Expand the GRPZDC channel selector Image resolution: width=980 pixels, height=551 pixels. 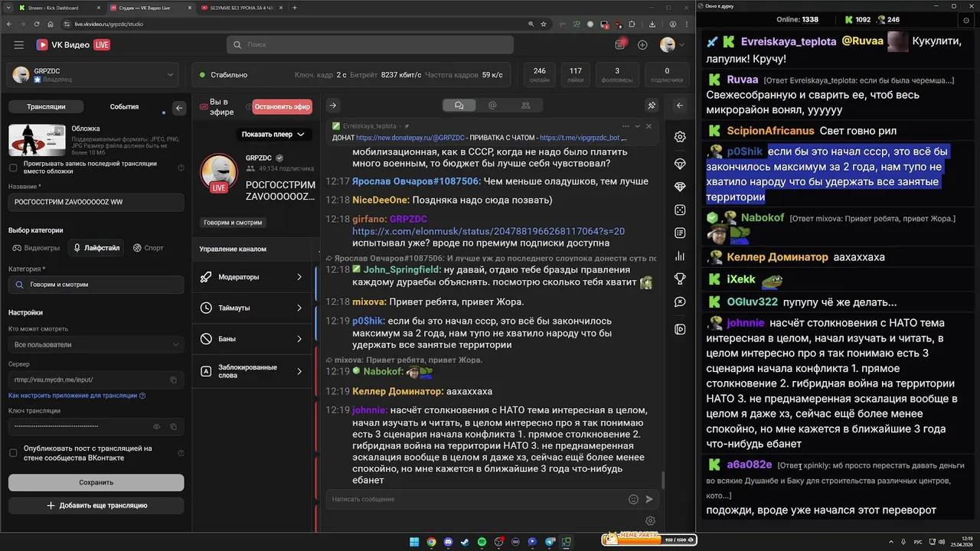pyautogui.click(x=92, y=75)
